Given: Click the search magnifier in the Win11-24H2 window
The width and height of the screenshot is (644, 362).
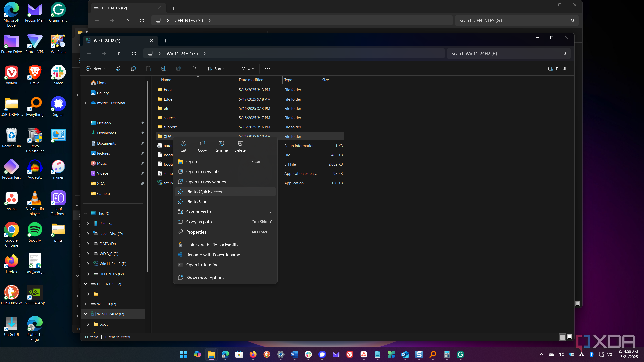Looking at the screenshot, I should click(565, 53).
